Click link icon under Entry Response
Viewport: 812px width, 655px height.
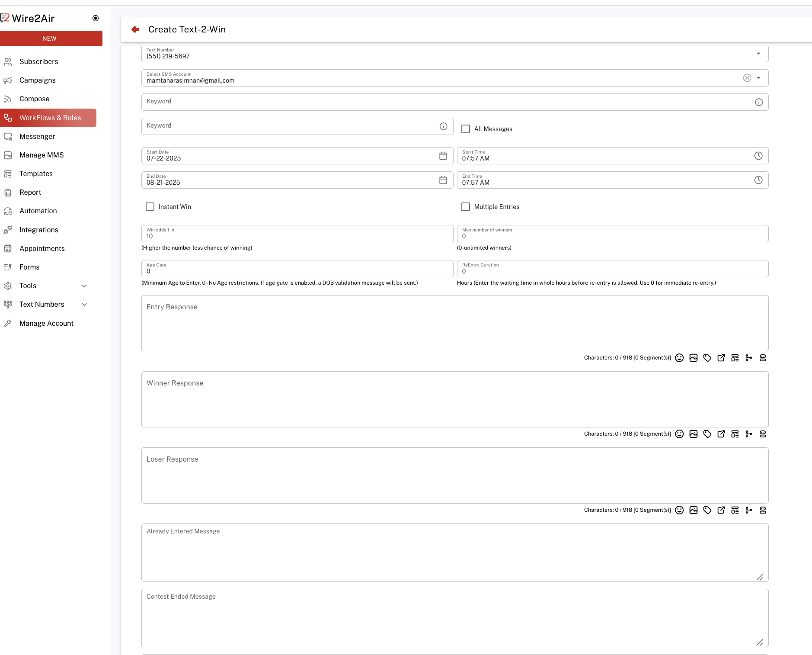click(x=721, y=358)
